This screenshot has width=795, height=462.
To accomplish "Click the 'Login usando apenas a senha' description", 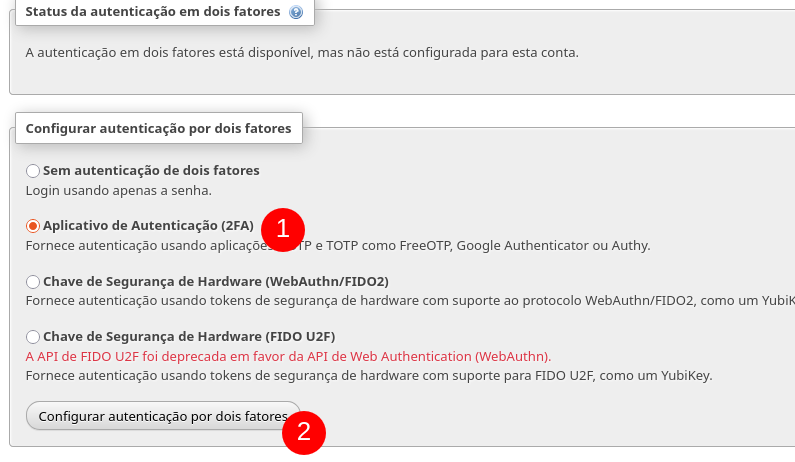I will (118, 189).
